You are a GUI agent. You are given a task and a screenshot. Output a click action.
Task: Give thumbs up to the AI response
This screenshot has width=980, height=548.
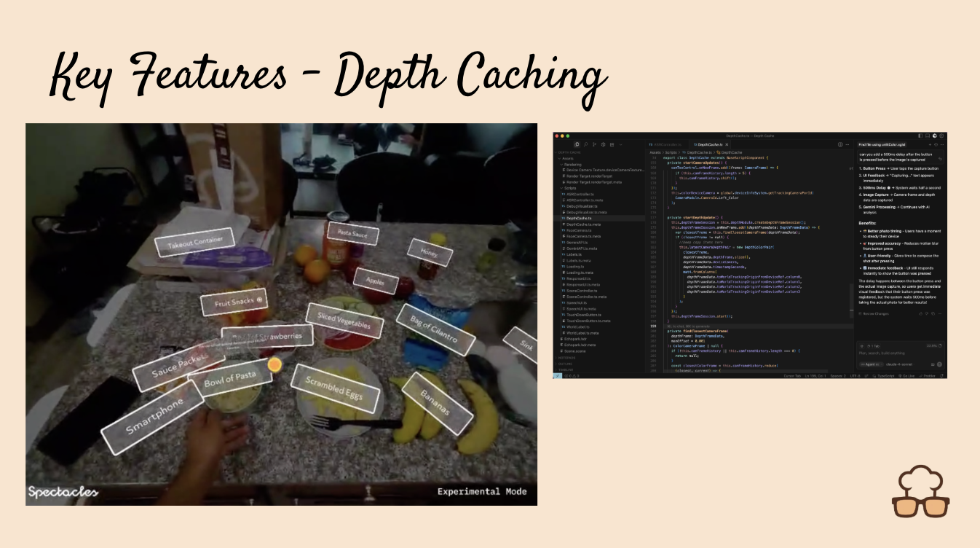(921, 313)
